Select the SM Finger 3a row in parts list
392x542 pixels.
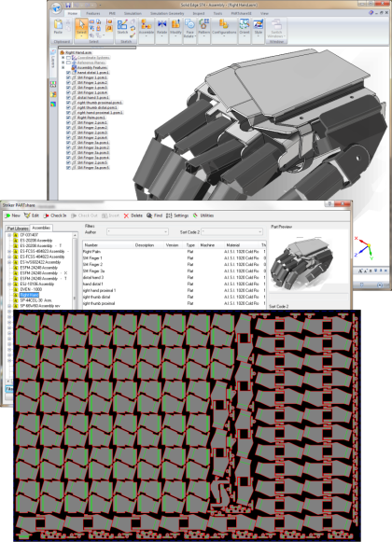click(174, 271)
